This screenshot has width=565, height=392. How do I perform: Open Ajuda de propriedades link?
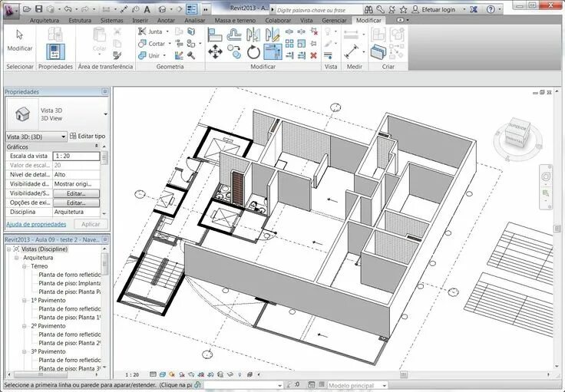pyautogui.click(x=36, y=224)
